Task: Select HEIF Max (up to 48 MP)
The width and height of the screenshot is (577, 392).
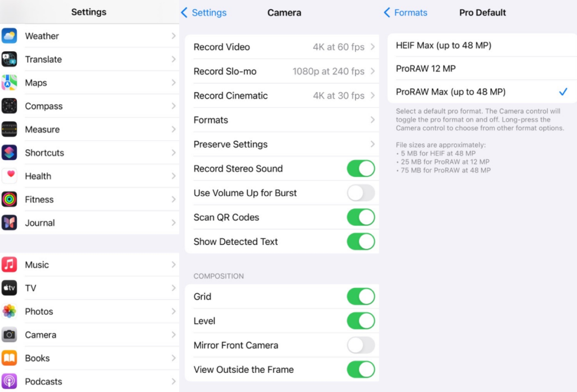Action: (479, 45)
